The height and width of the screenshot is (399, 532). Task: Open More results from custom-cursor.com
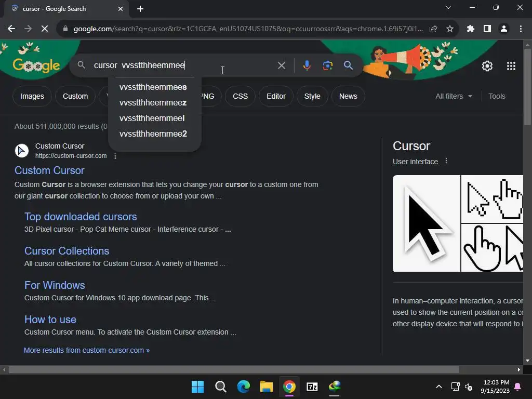[x=87, y=350]
